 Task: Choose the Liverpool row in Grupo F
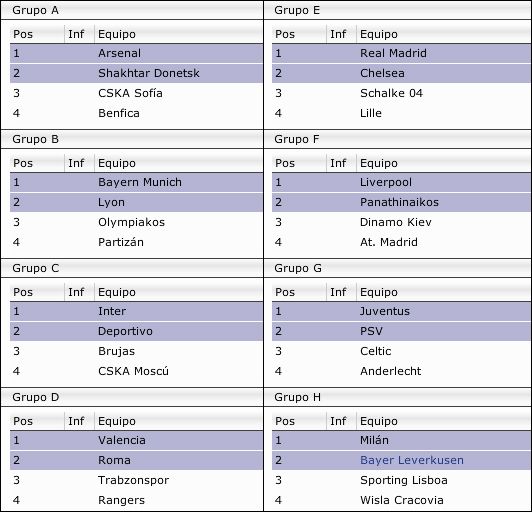coord(401,182)
